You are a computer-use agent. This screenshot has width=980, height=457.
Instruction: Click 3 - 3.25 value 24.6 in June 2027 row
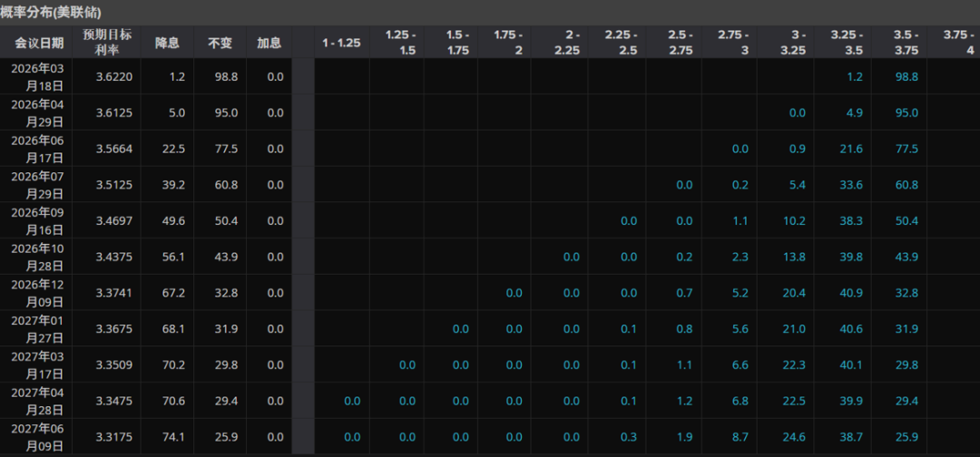click(x=794, y=437)
